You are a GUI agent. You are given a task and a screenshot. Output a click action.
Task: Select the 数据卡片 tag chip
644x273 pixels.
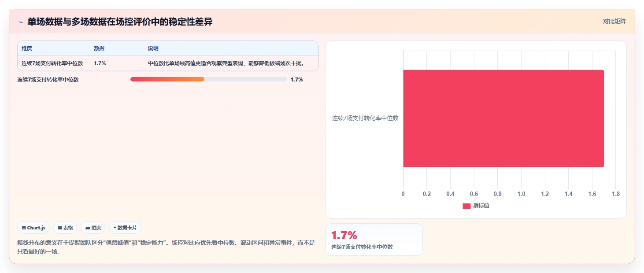125,228
